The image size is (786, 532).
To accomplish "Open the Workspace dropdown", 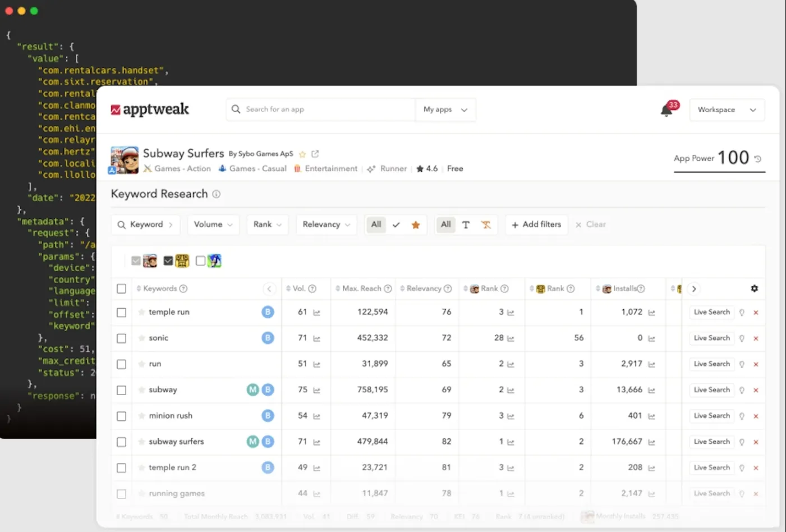I will [x=727, y=110].
